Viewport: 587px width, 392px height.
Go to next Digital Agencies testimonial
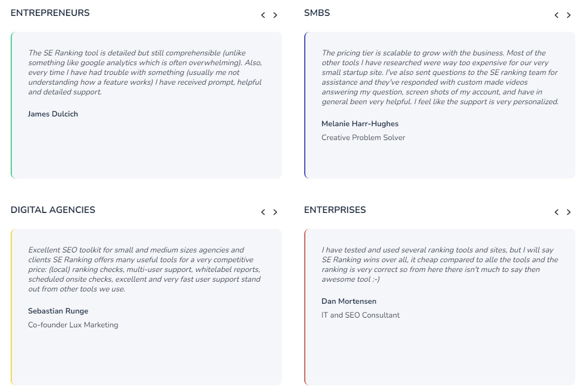click(275, 212)
